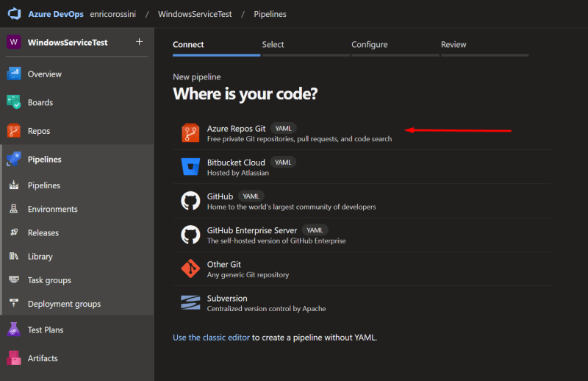Viewport: 588px width, 381px height.
Task: Choose Other Git as code source
Action: click(x=224, y=265)
